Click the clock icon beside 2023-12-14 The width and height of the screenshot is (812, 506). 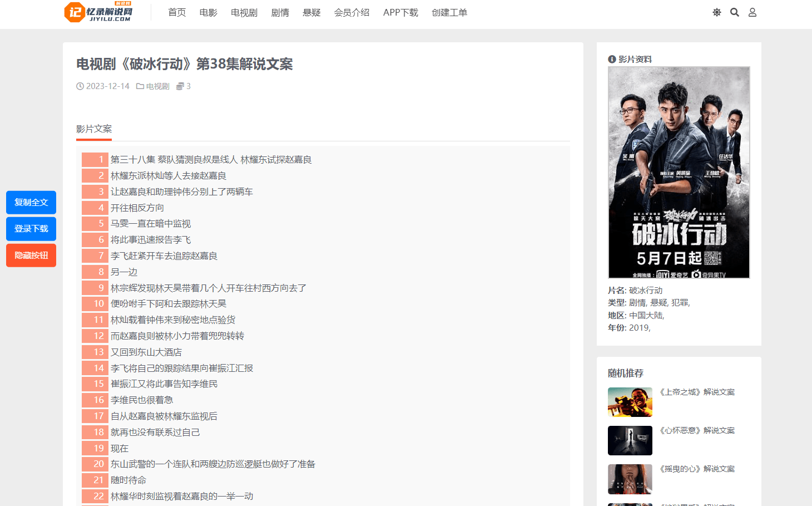pyautogui.click(x=80, y=86)
